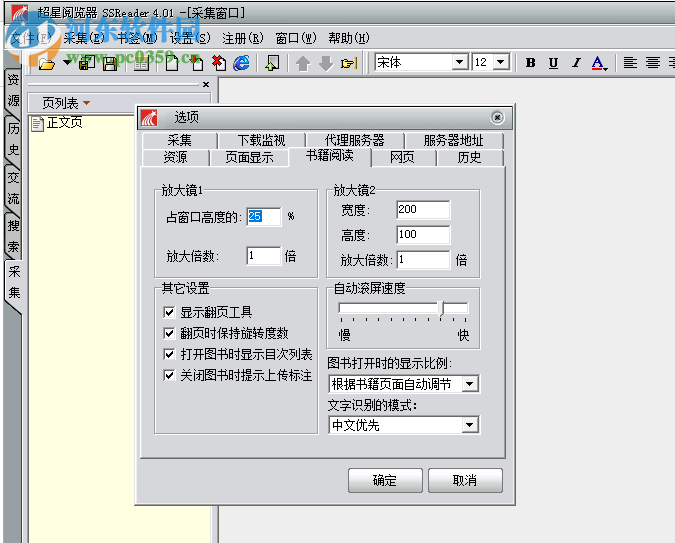675x543 pixels.
Task: Close the 选项 dialog with round X
Action: [x=497, y=117]
